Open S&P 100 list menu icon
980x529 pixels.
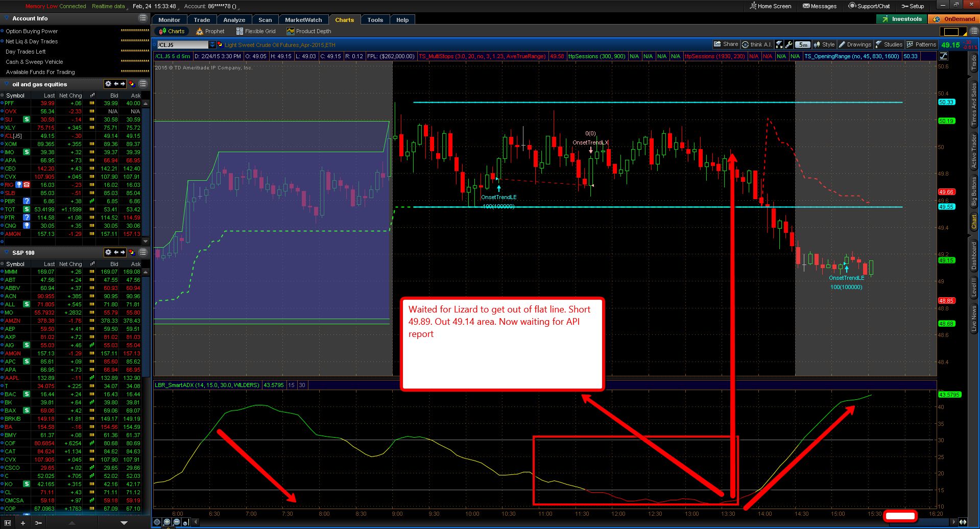[143, 252]
